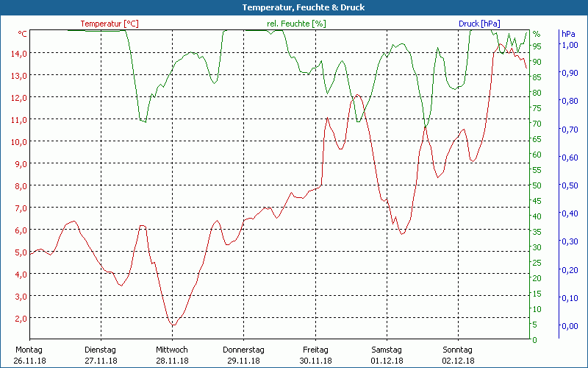Click the Montag 26.11.18 date label
The width and height of the screenshot is (588, 368).
pyautogui.click(x=29, y=355)
